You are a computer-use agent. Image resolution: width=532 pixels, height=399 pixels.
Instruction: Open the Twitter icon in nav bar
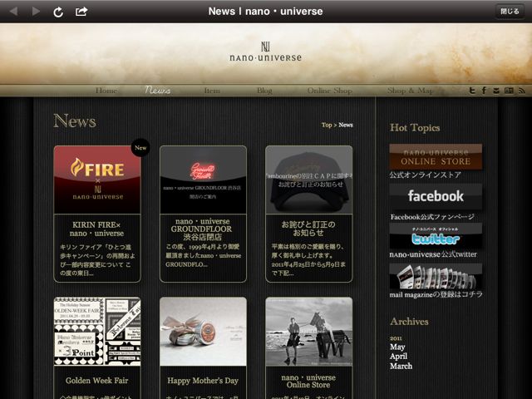[x=472, y=91]
